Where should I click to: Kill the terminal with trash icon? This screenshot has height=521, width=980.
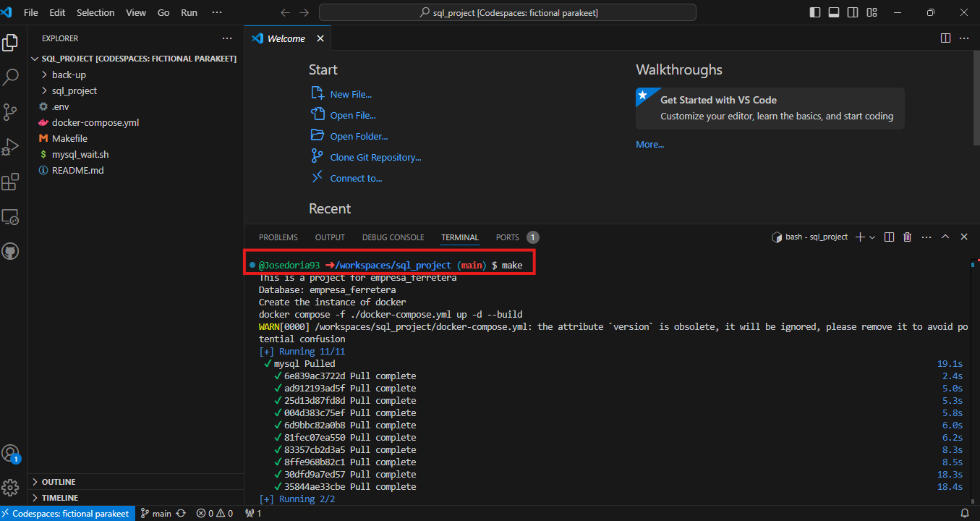tap(907, 237)
